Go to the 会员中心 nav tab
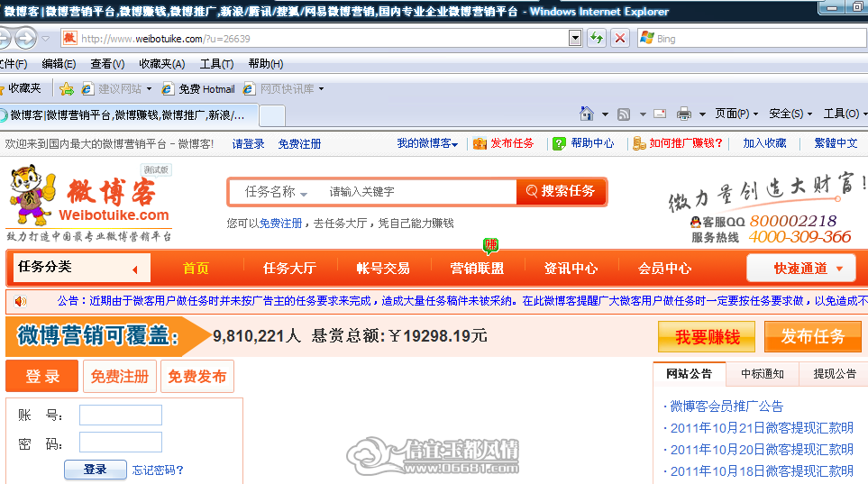868x484 pixels. coord(664,269)
